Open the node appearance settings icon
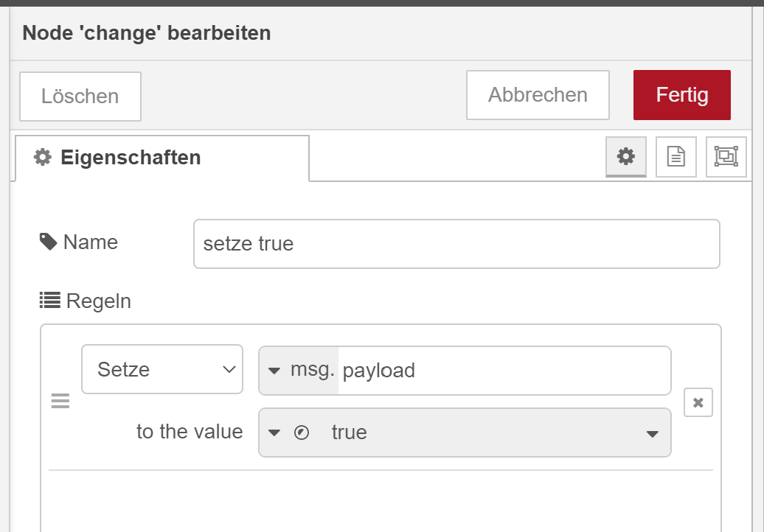Image resolution: width=764 pixels, height=532 pixels. [x=726, y=156]
